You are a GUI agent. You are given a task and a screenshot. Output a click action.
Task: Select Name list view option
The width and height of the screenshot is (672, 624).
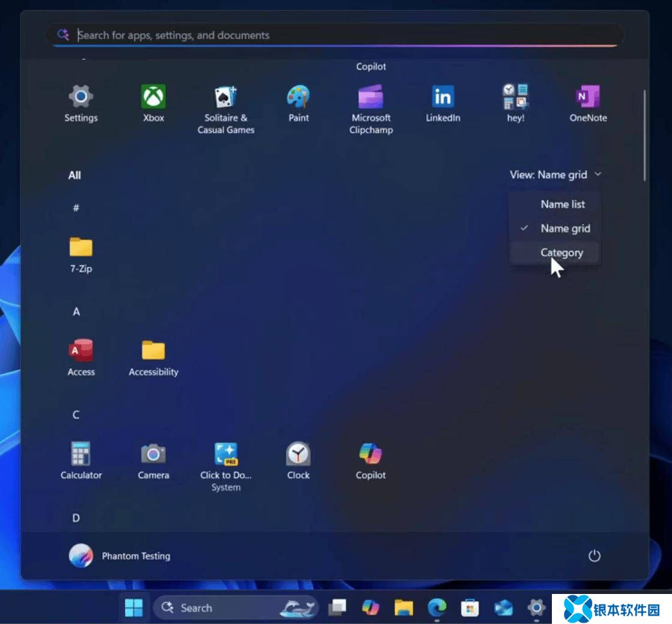(555, 204)
